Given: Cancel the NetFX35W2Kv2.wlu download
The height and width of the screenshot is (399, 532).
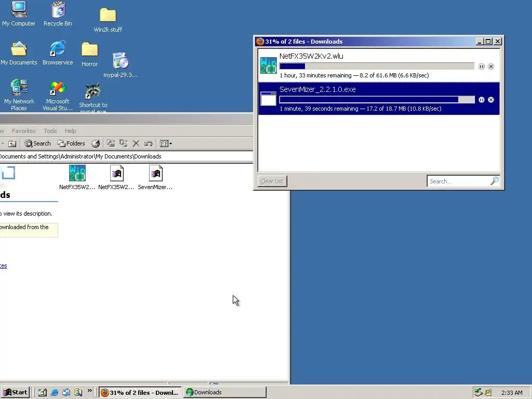Looking at the screenshot, I should coord(491,66).
